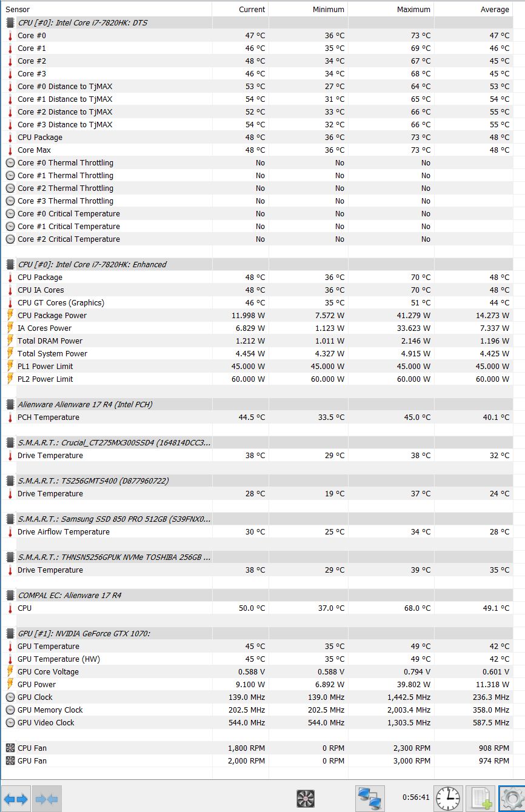Click the Maximum column header
This screenshot has width=525, height=812.
[391, 9]
